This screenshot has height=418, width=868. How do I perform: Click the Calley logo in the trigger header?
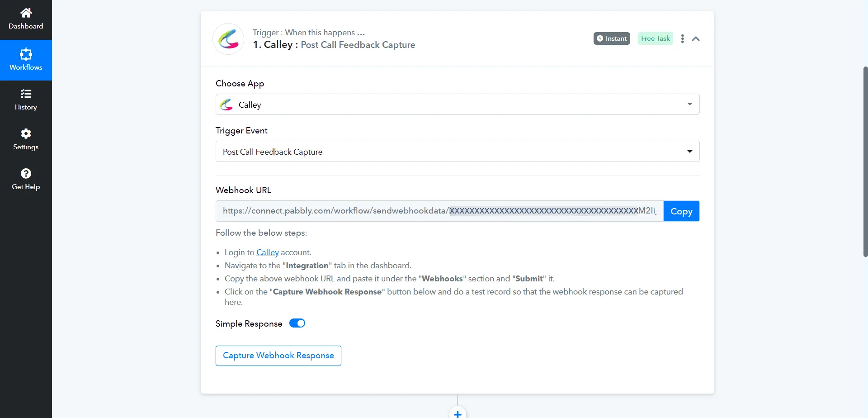tap(228, 39)
